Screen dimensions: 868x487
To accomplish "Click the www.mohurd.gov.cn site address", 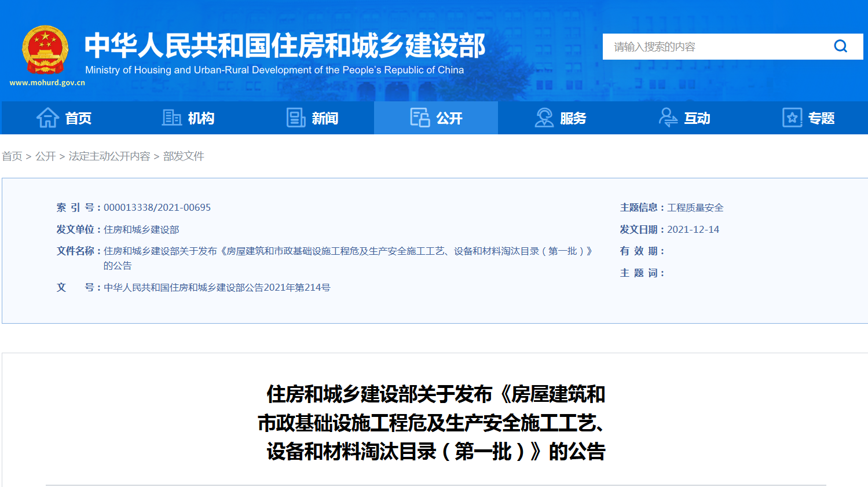I will click(47, 83).
